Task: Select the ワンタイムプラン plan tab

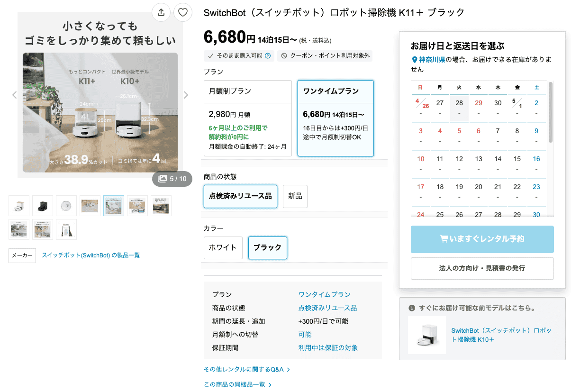Action: coord(335,118)
